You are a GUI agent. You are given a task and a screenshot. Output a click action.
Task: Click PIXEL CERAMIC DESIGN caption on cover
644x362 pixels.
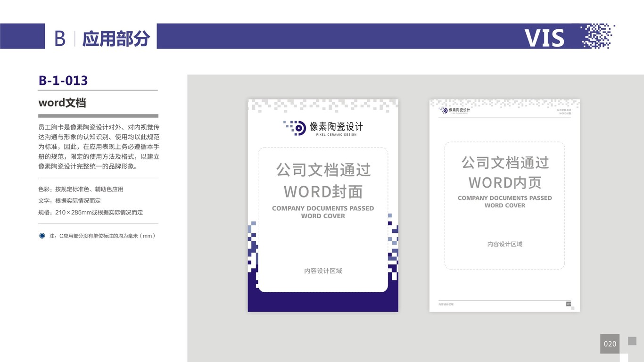coord(336,135)
